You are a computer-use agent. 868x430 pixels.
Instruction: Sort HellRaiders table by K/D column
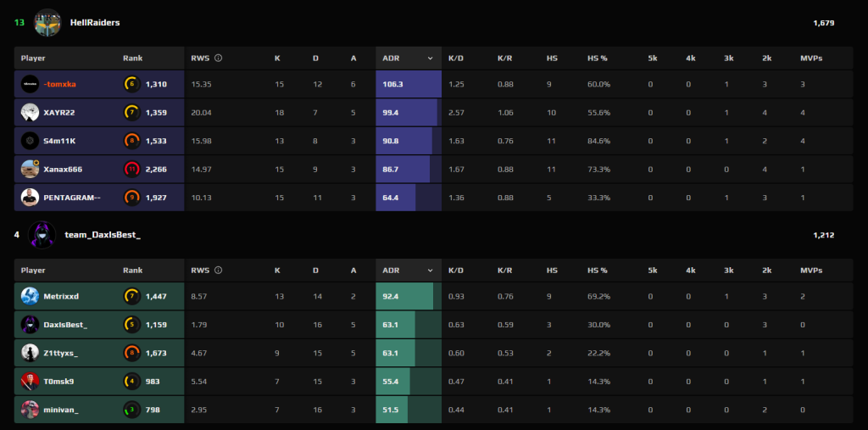tap(456, 59)
